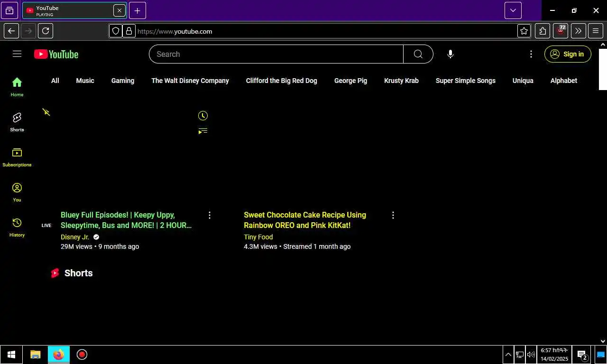Open Shorts from the sidebar

point(17,122)
